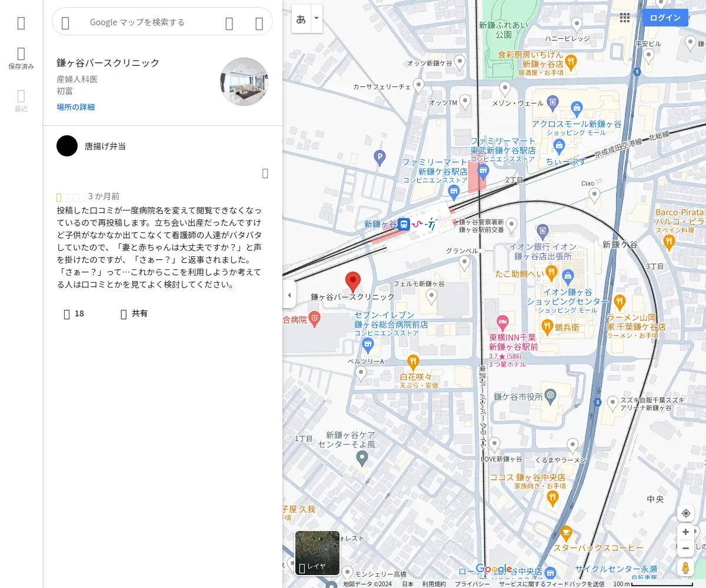The width and height of the screenshot is (706, 588).
Task: Open review more-options icon
Action: coord(265,173)
